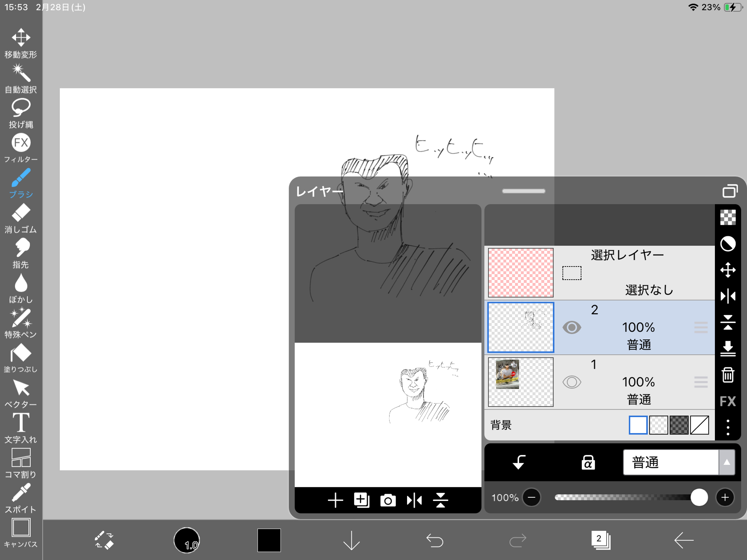This screenshot has width=747, height=560.
Task: Select layer 1 row
Action: [x=627, y=382]
